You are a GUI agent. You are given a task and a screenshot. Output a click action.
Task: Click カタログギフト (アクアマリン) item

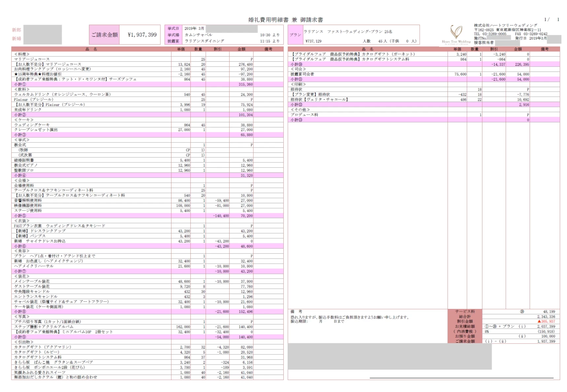(x=43, y=347)
